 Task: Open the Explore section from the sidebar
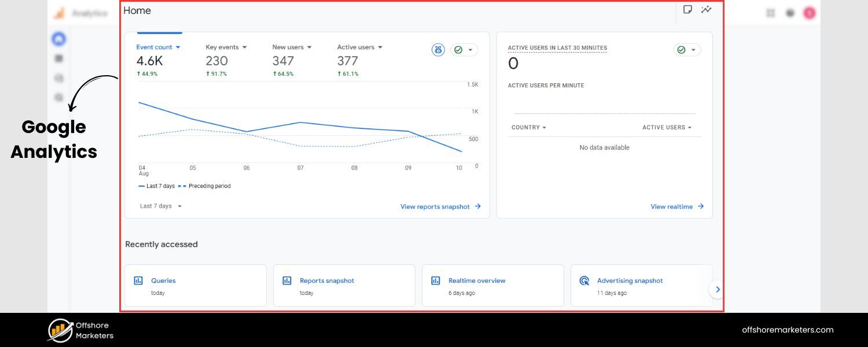58,77
